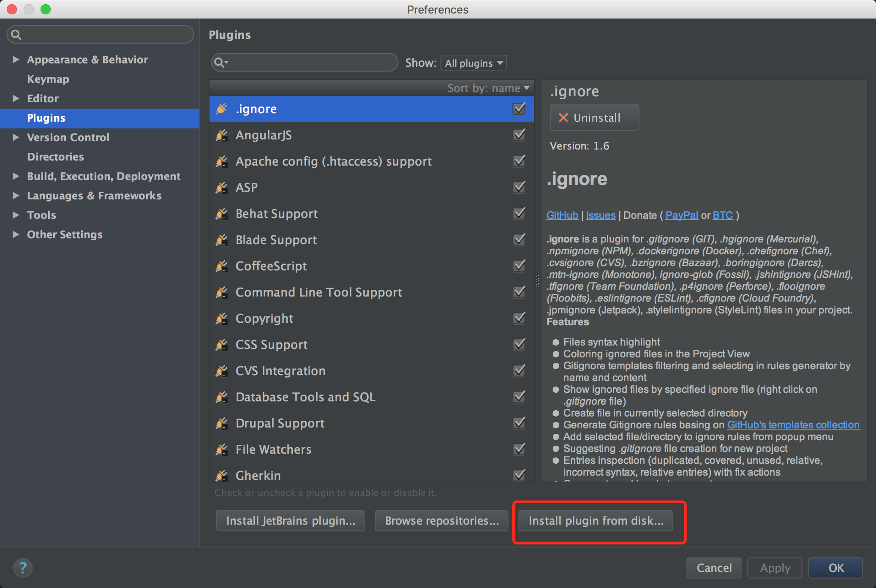Viewport: 876px width, 588px height.
Task: Click the Behat Support plugin icon
Action: click(x=222, y=214)
